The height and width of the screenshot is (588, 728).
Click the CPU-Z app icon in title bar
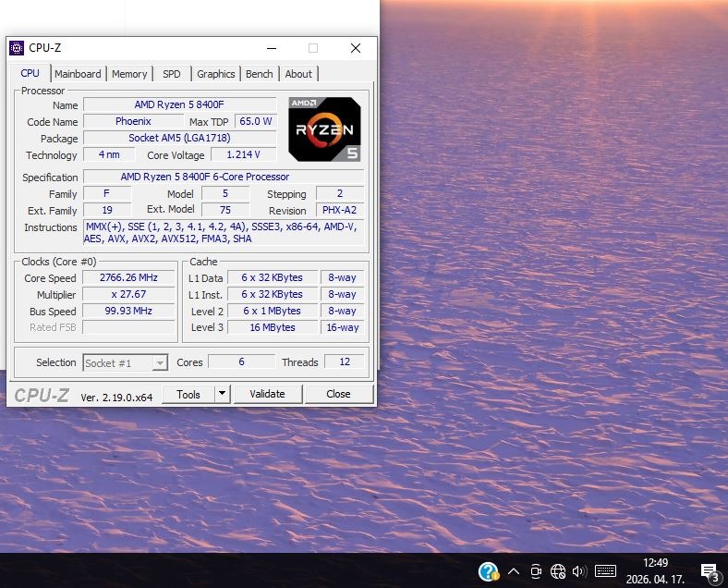(17, 48)
